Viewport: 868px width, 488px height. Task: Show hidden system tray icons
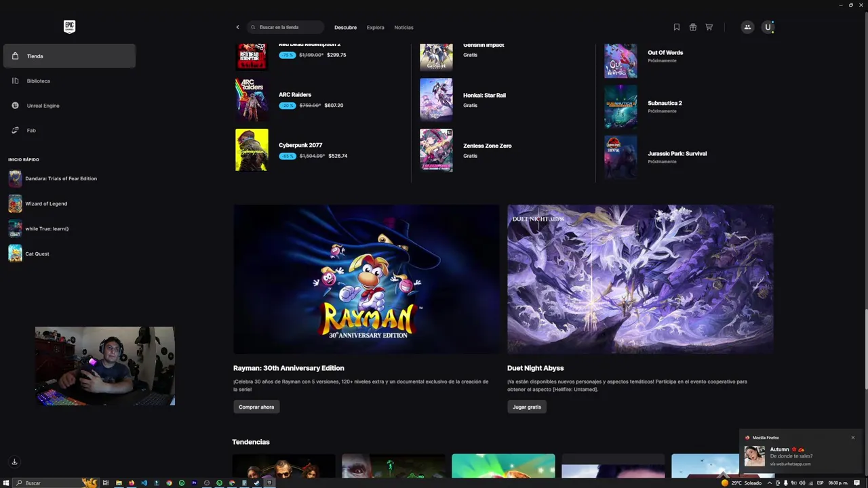point(770,483)
